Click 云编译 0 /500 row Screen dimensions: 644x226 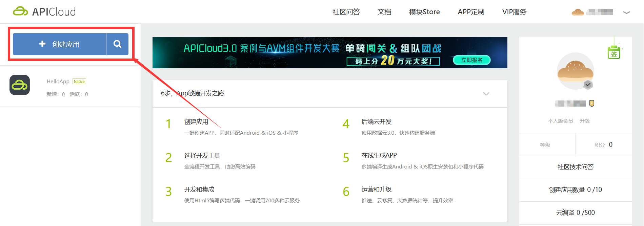coord(576,213)
